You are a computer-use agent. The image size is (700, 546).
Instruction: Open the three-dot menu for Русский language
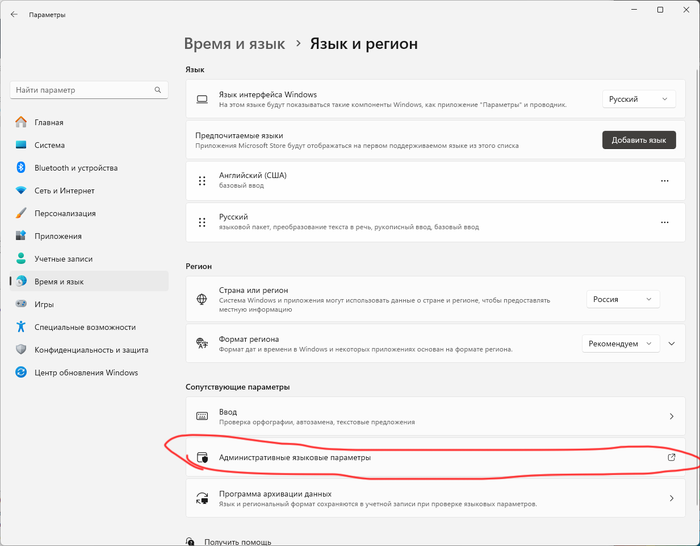click(664, 222)
